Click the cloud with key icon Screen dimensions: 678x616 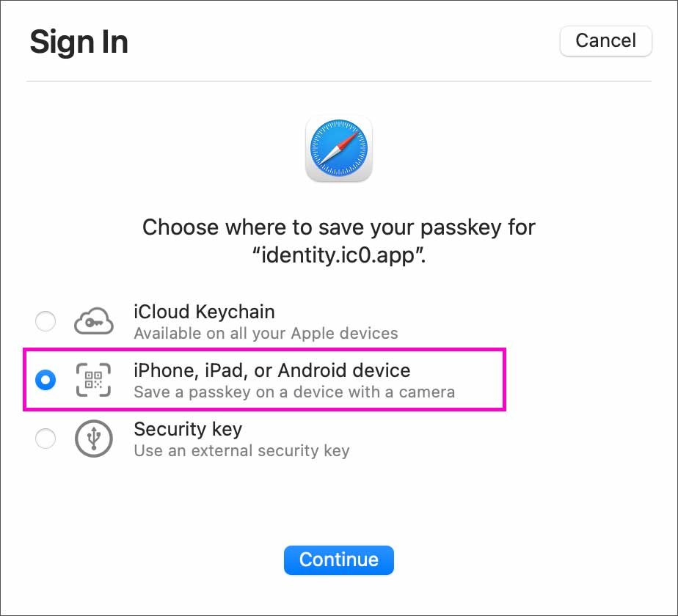pos(94,321)
